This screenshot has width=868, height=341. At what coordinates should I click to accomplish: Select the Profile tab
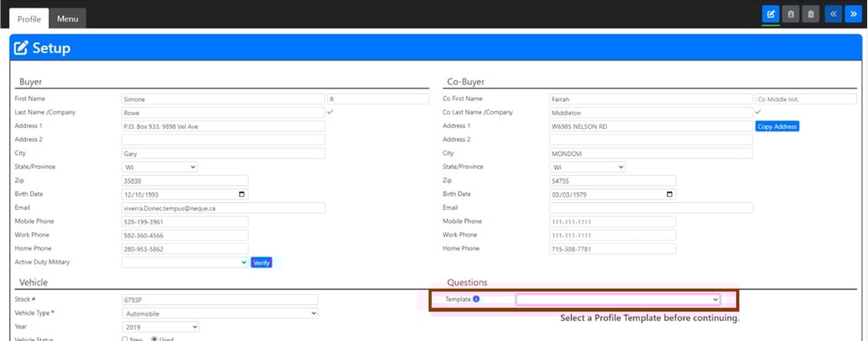[x=29, y=19]
